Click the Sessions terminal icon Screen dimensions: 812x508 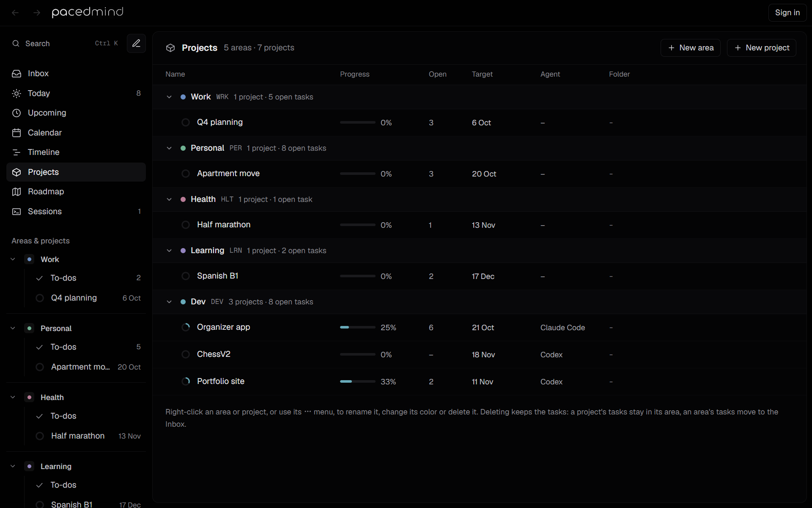pos(16,212)
